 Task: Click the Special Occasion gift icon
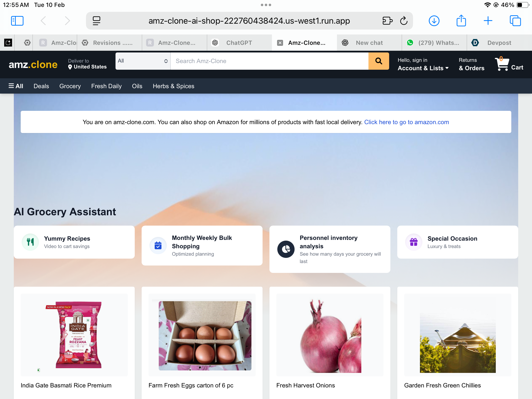tap(414, 242)
